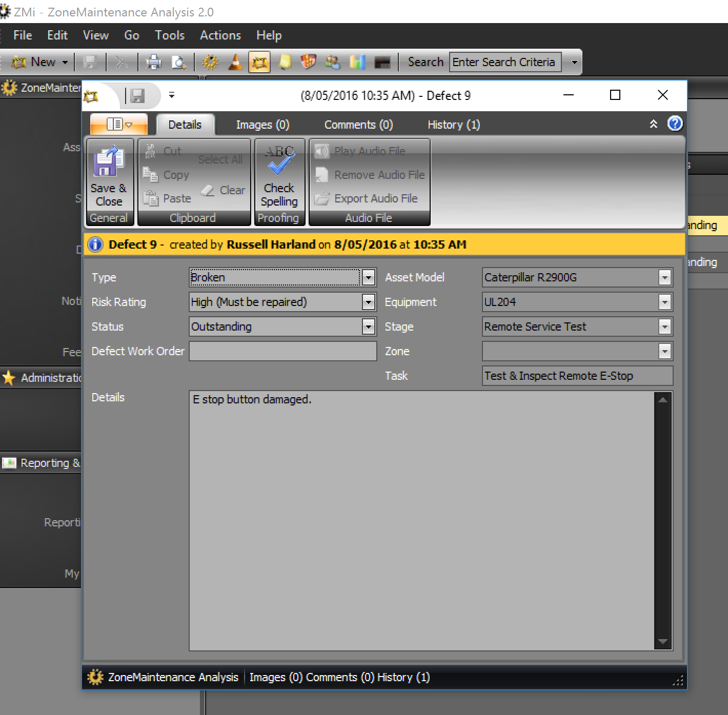The image size is (728, 715).
Task: Click the Check Spelling ABC icon
Action: tap(279, 160)
